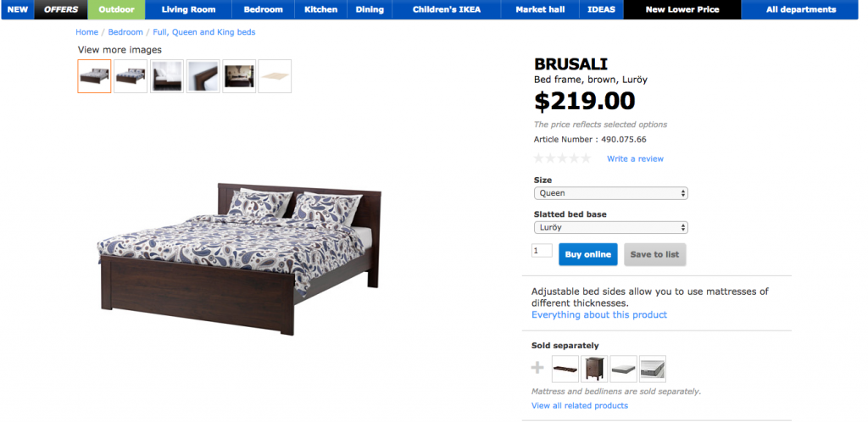Open the All departments menu

pyautogui.click(x=800, y=9)
